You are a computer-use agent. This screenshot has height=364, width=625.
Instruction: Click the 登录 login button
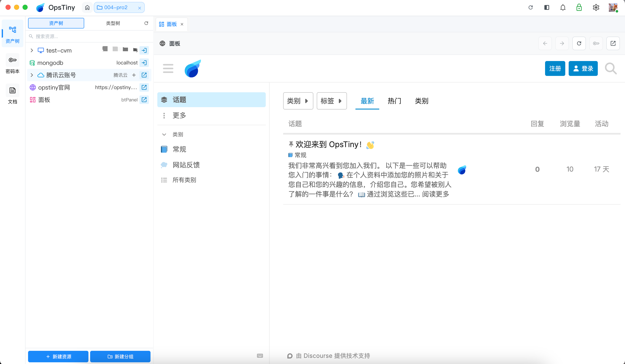(x=583, y=68)
